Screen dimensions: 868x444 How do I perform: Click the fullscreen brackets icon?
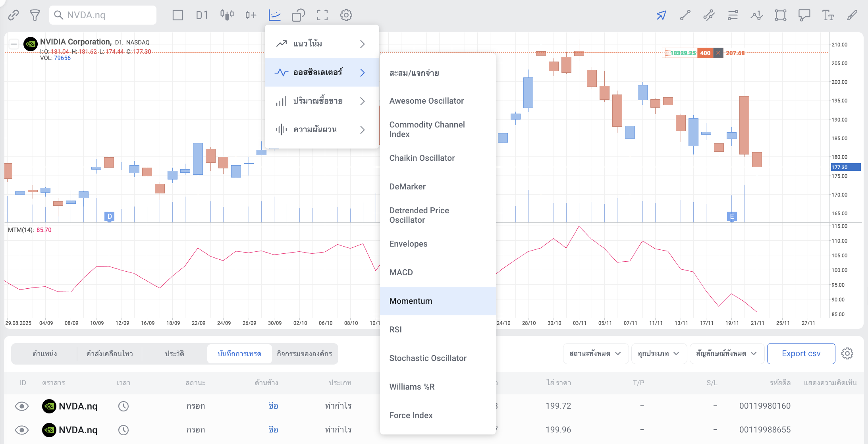322,15
